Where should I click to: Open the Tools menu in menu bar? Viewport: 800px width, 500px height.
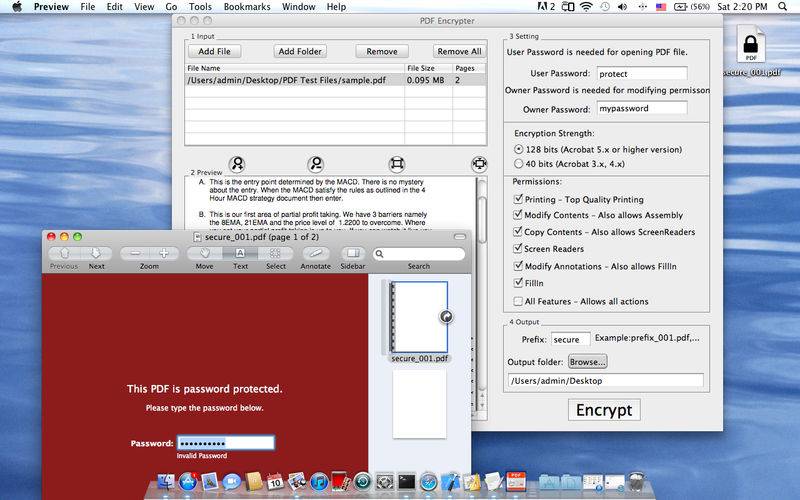click(199, 7)
